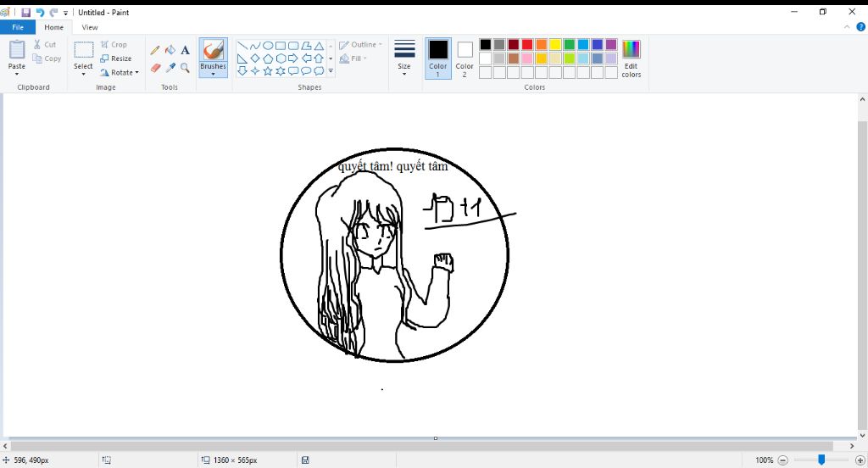Pick the Right arrow shape
Viewport: 868px width, 468px height.
pyautogui.click(x=293, y=58)
